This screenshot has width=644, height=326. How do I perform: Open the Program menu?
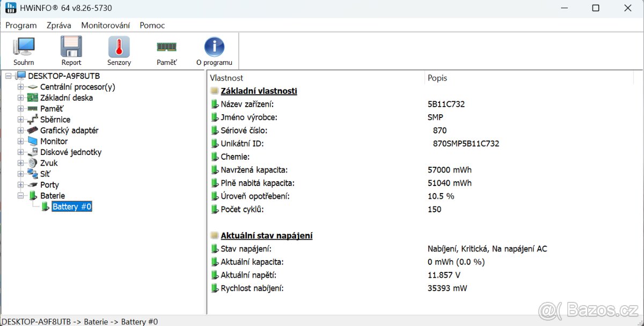[21, 25]
